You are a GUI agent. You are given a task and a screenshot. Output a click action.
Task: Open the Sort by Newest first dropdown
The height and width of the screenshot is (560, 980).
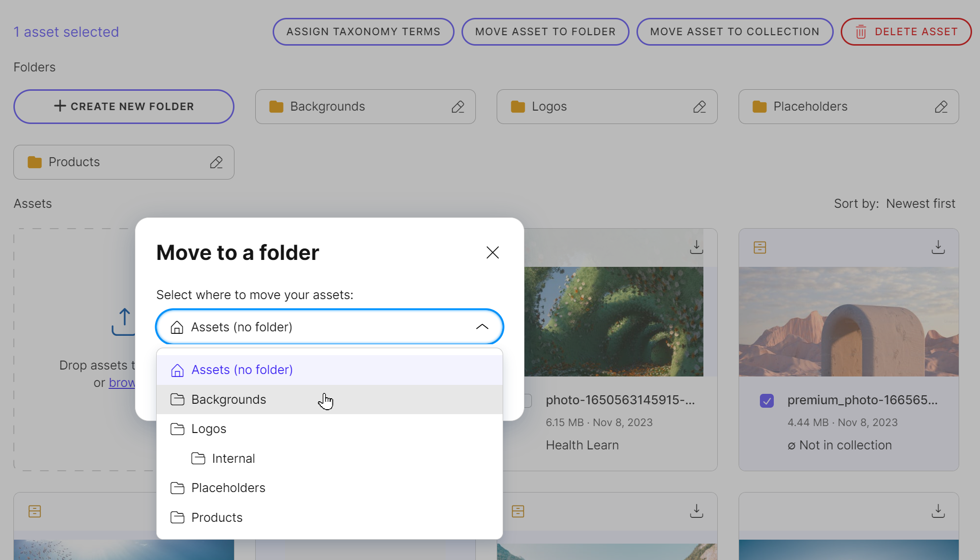(x=920, y=204)
